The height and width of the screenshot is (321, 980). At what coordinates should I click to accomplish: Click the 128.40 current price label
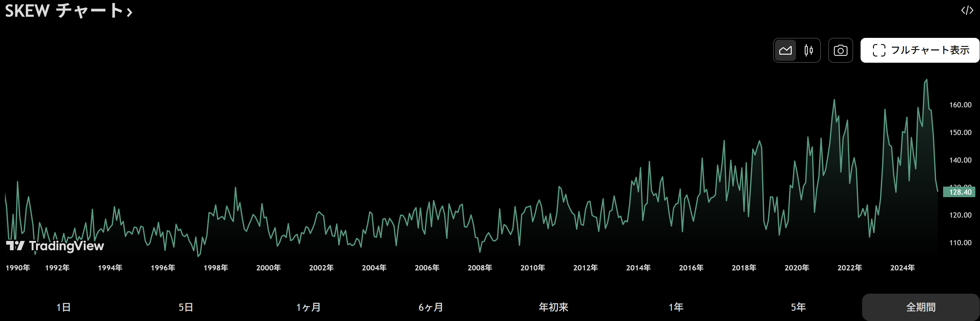coord(960,192)
